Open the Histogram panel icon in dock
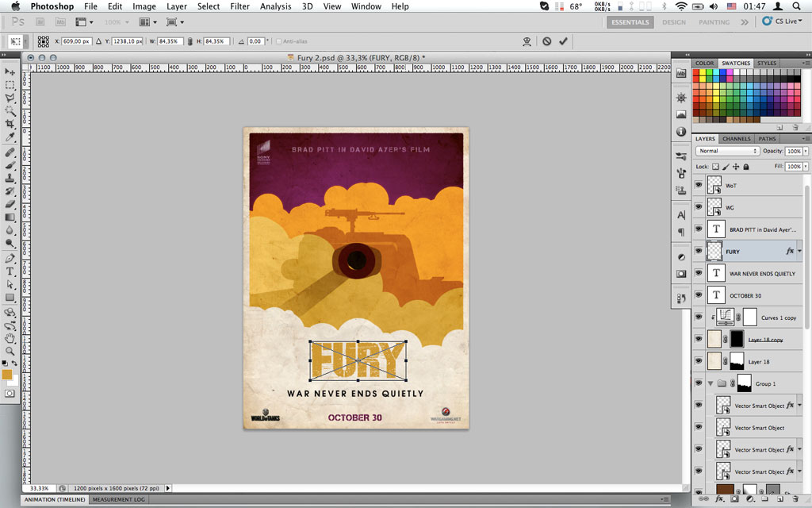Image resolution: width=812 pixels, height=508 pixels. [681, 114]
